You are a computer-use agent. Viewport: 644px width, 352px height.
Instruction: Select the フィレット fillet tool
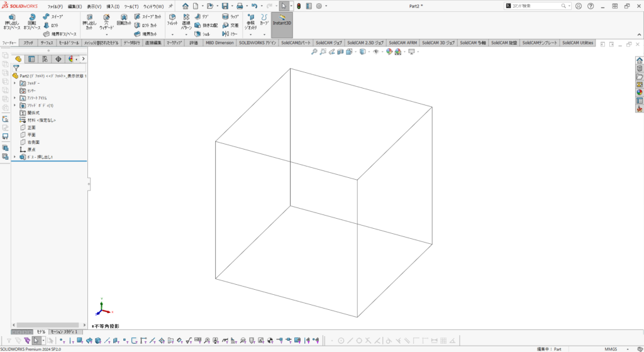coord(172,19)
